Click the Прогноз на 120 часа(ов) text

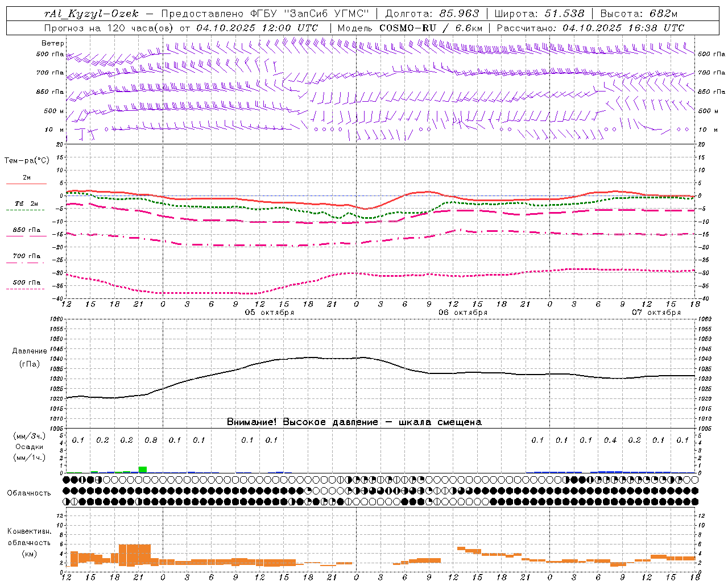(x=109, y=28)
